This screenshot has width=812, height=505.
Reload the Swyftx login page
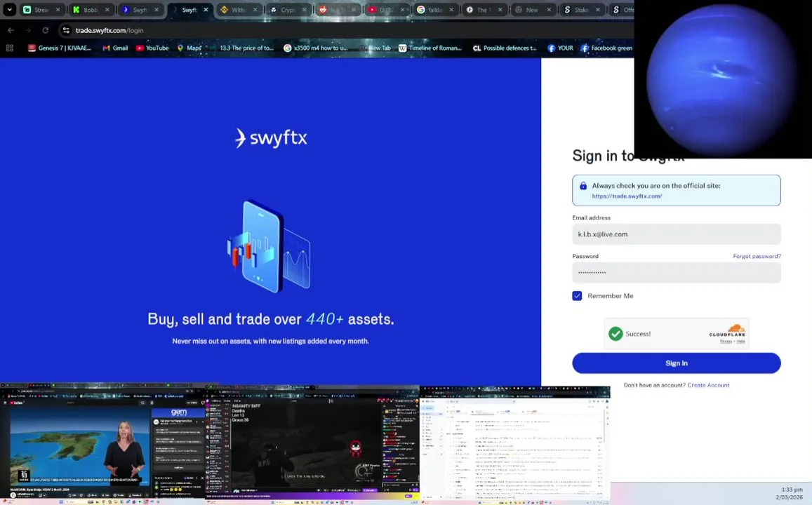point(46,31)
